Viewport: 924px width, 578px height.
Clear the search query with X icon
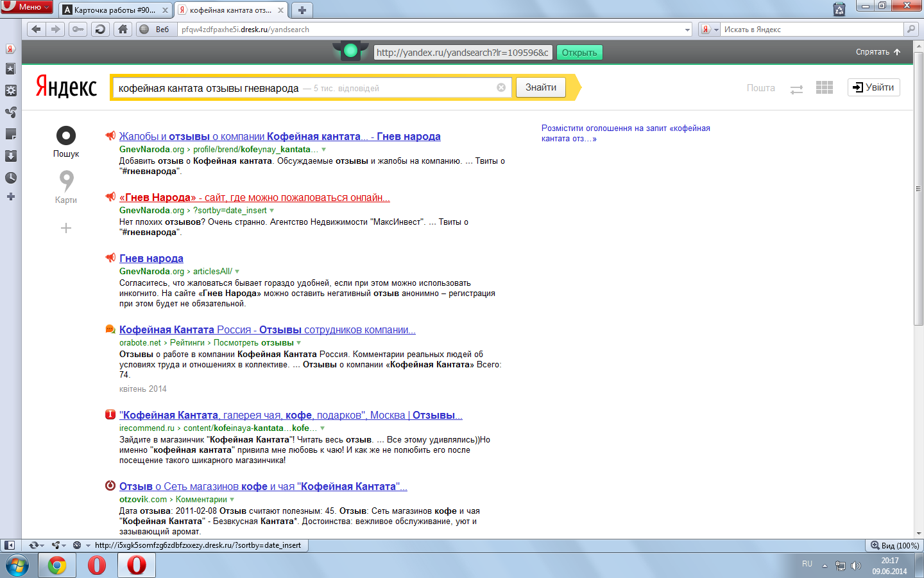[x=501, y=87]
